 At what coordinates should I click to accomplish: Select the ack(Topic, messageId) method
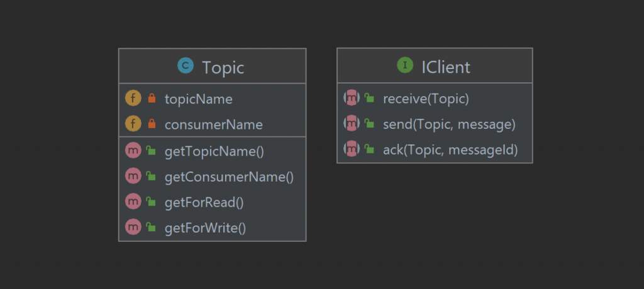(435, 150)
